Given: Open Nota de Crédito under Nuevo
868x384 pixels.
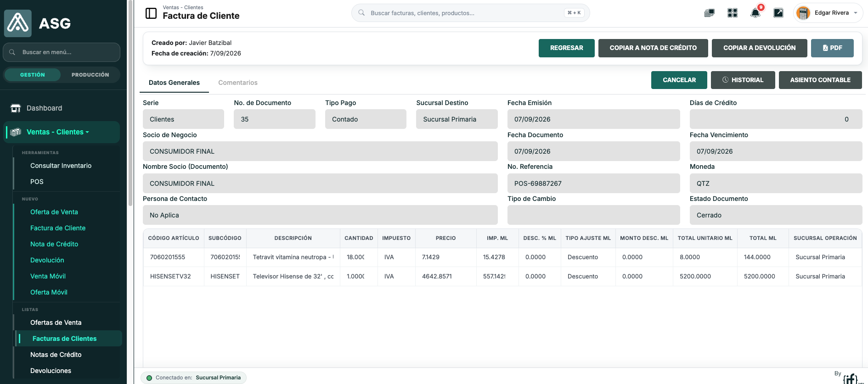Looking at the screenshot, I should 54,244.
